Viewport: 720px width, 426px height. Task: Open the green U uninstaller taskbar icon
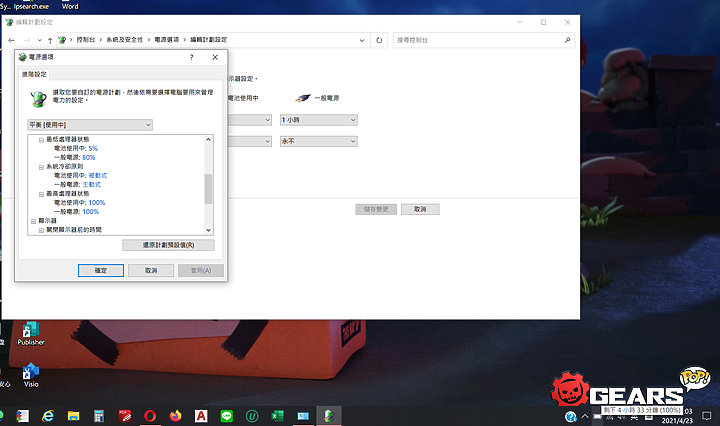tap(252, 416)
